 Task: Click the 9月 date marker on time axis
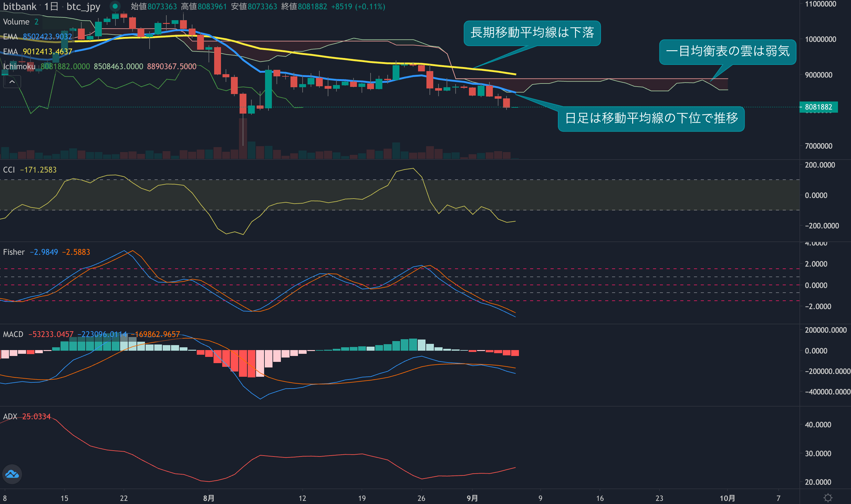[472, 498]
